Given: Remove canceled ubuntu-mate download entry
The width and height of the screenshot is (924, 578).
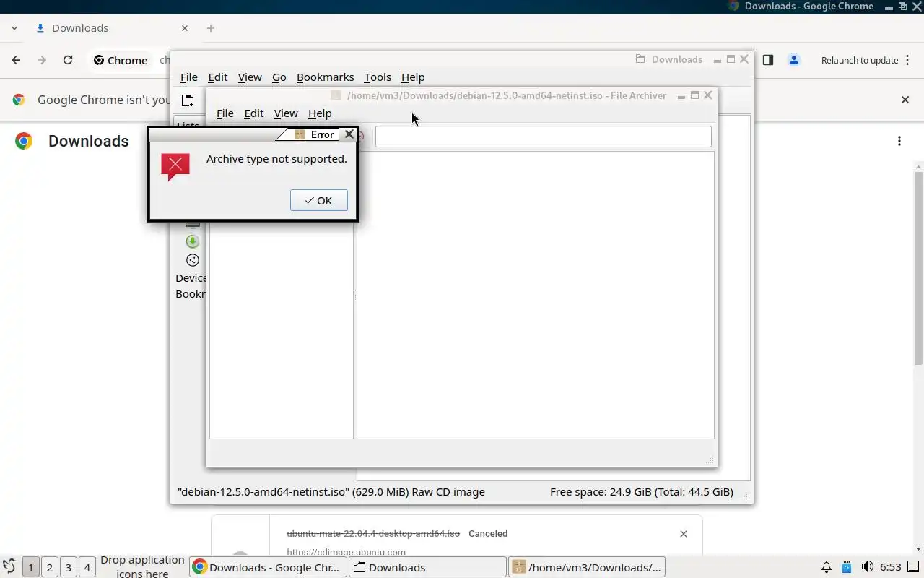Looking at the screenshot, I should [684, 534].
